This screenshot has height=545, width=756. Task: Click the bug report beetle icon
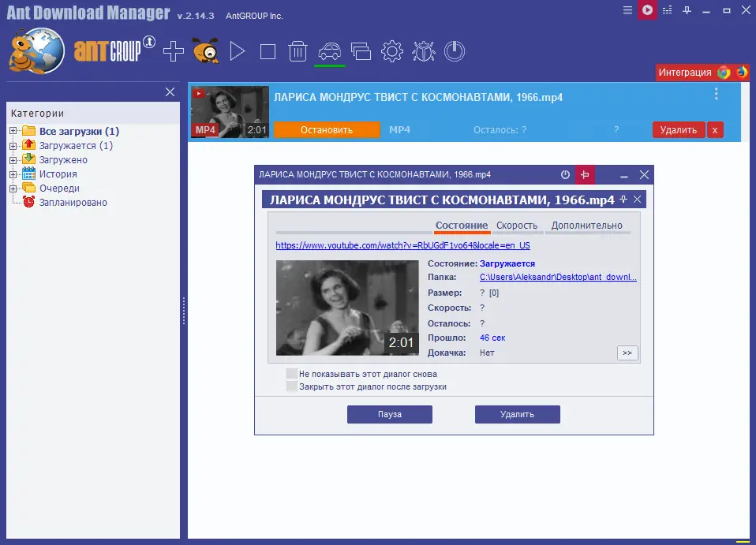[x=423, y=51]
